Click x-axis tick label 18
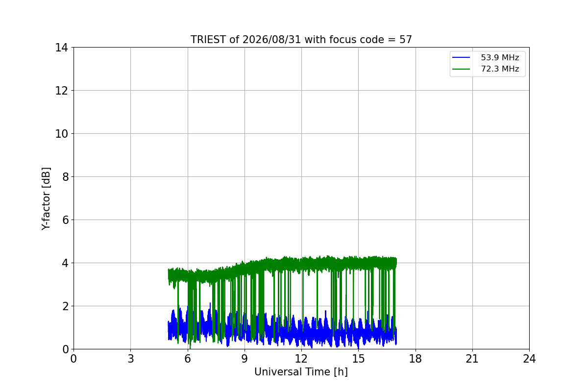 (x=415, y=359)
